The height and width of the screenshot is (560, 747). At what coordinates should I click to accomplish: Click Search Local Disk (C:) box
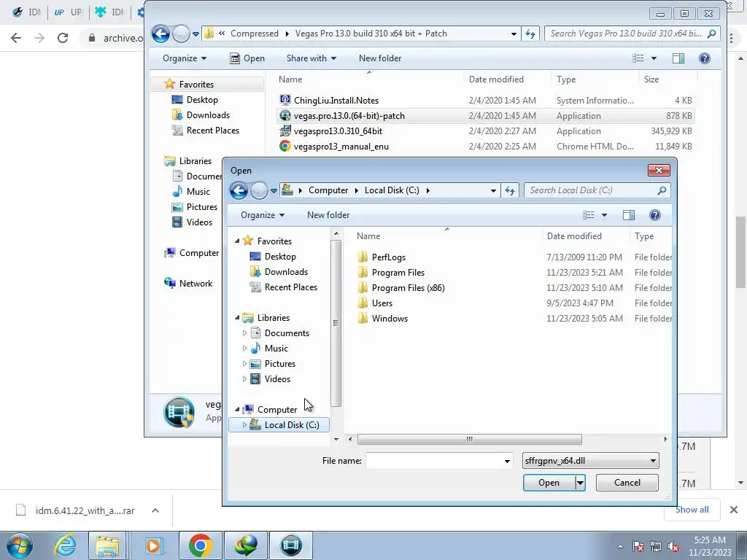click(x=597, y=190)
